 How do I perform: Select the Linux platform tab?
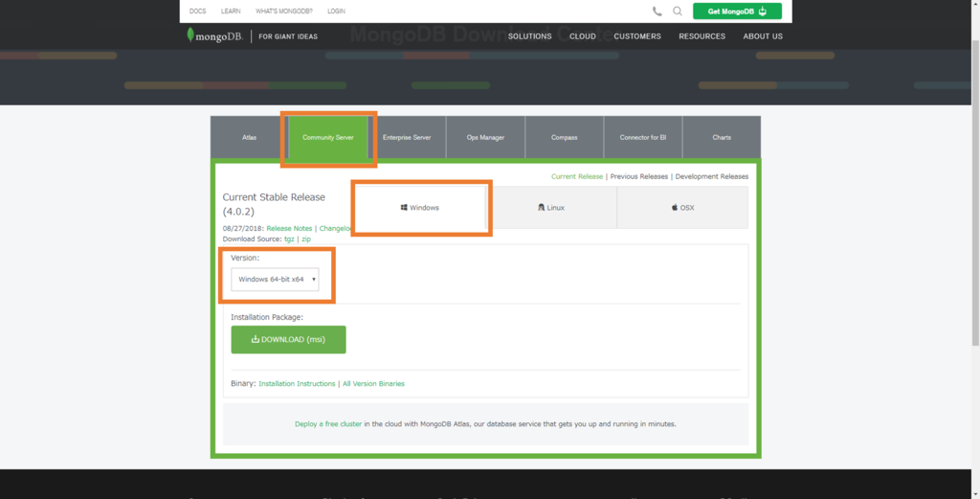[551, 208]
